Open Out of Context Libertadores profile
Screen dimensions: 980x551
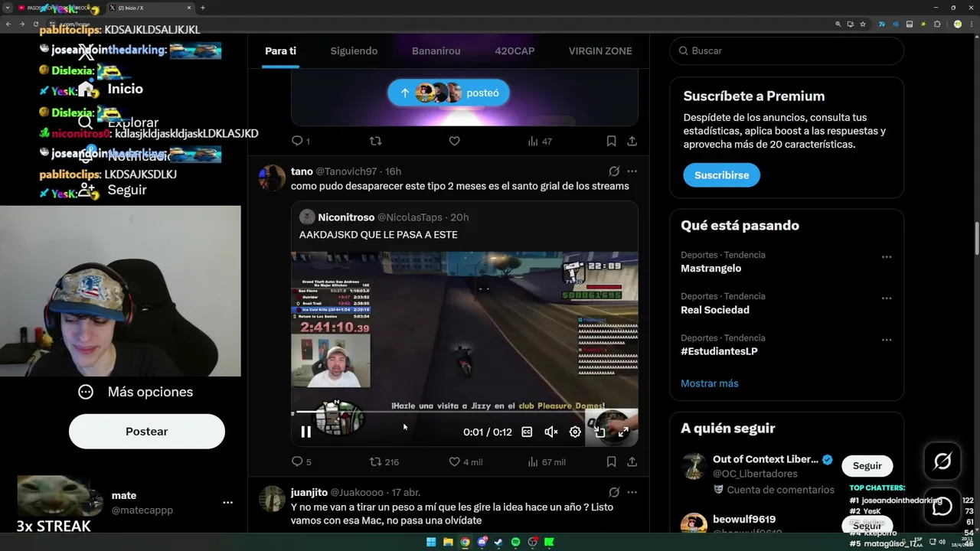click(x=766, y=459)
